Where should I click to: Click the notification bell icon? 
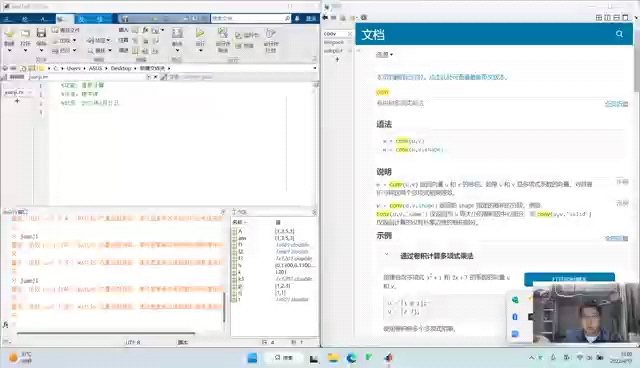click(x=297, y=18)
